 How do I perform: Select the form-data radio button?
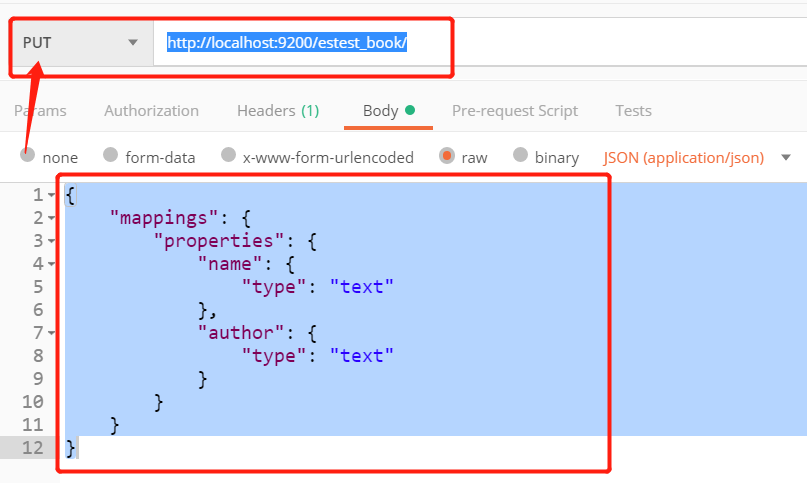tap(110, 154)
